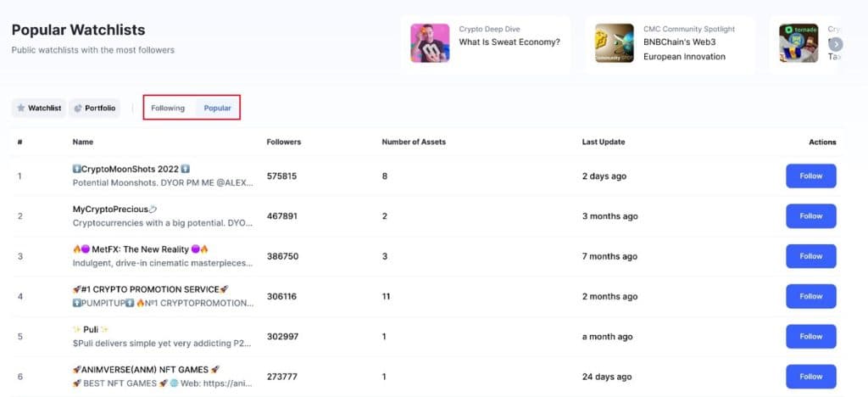Open the Portfolio button
868x397 pixels.
[x=95, y=108]
